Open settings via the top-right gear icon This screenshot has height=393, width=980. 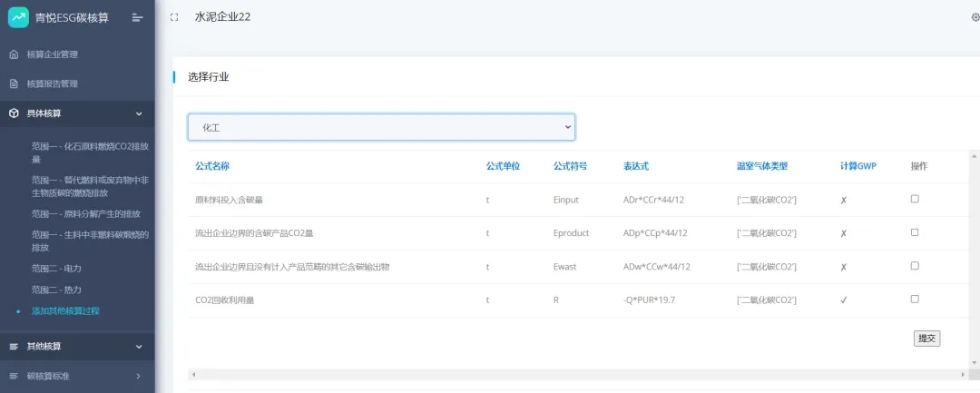tap(975, 17)
